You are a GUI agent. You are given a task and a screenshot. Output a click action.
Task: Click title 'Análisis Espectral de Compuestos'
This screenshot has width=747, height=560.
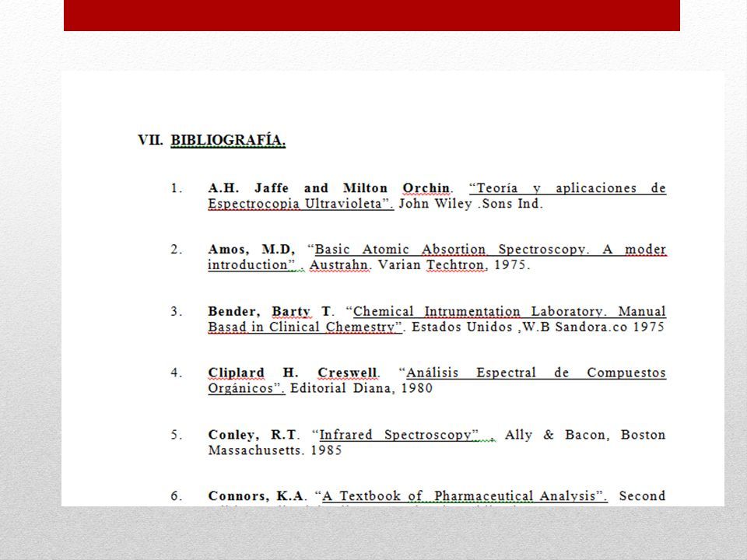coord(536,373)
